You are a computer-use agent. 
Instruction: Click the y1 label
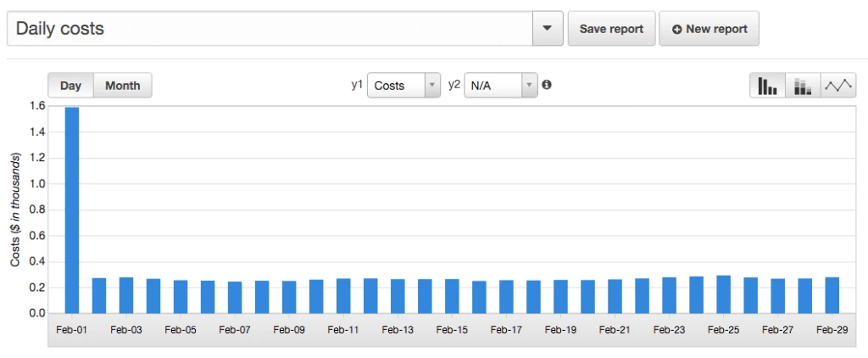click(x=357, y=85)
